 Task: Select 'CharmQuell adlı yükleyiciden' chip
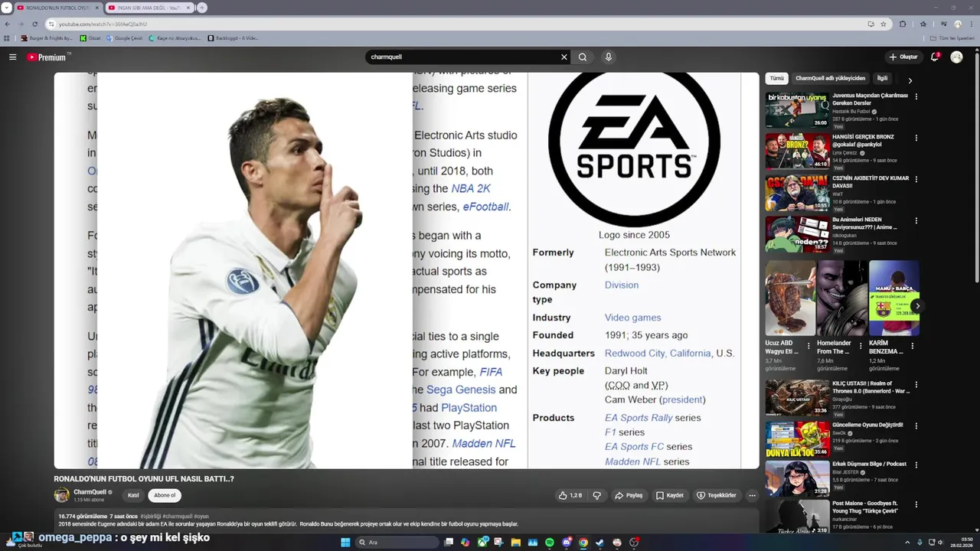click(831, 78)
